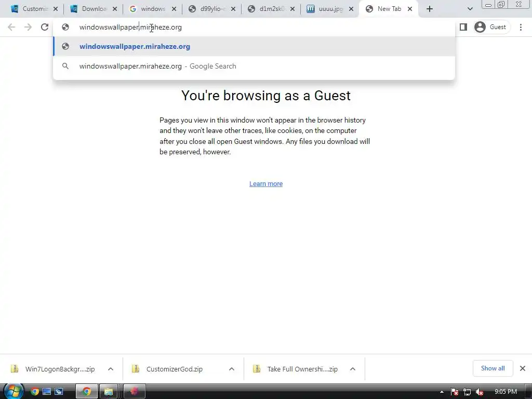This screenshot has width=532, height=399.
Task: Click Switch between windows quick launch icon
Action: click(x=59, y=392)
